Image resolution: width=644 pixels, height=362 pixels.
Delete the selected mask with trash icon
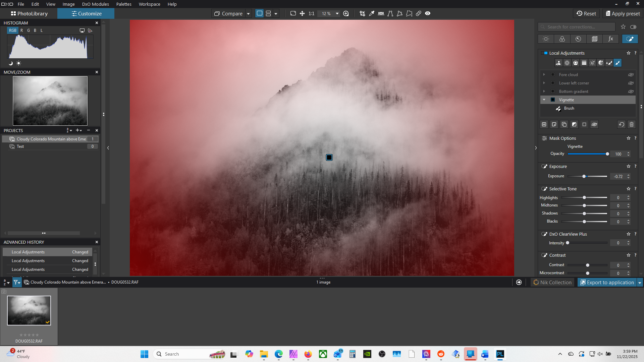coord(632,124)
